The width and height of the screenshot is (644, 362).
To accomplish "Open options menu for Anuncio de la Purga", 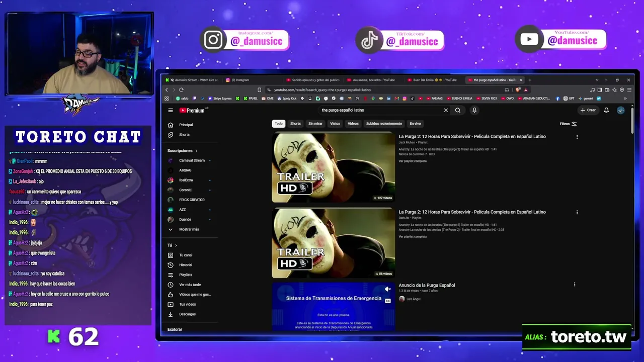I will (x=575, y=285).
